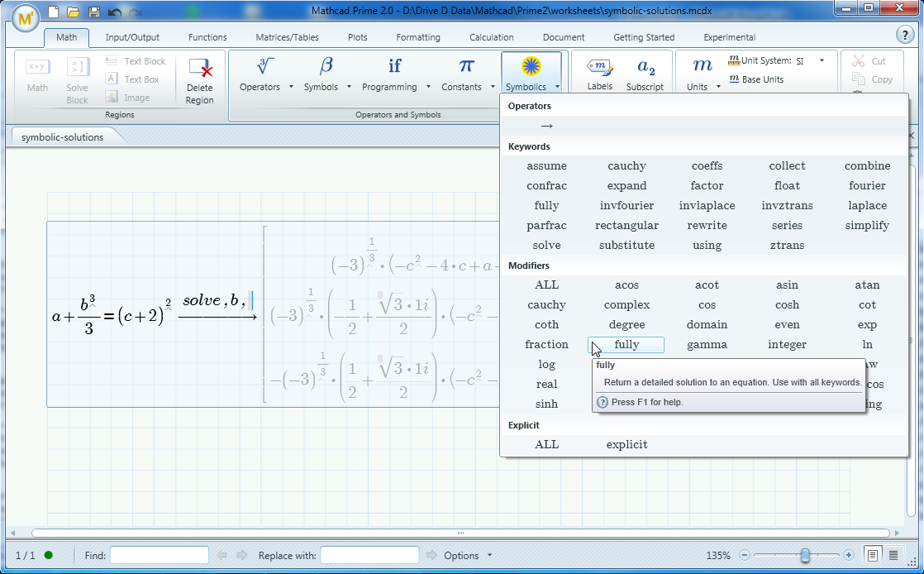Open the Formatting ribbon tab
924x574 pixels.
point(418,37)
